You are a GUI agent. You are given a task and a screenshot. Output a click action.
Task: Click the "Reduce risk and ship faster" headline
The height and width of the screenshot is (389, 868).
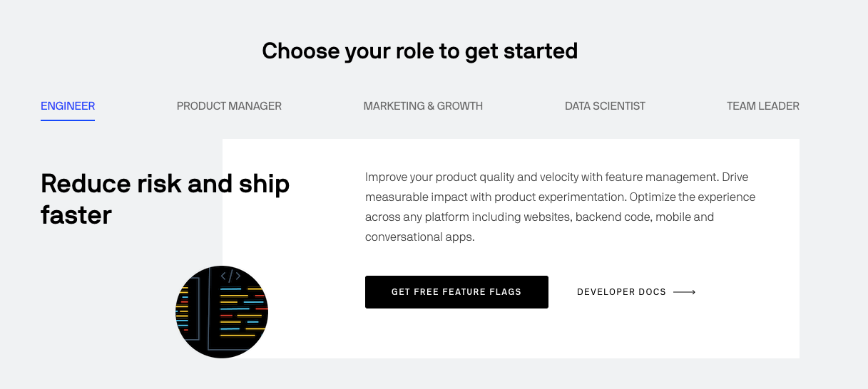coord(165,199)
